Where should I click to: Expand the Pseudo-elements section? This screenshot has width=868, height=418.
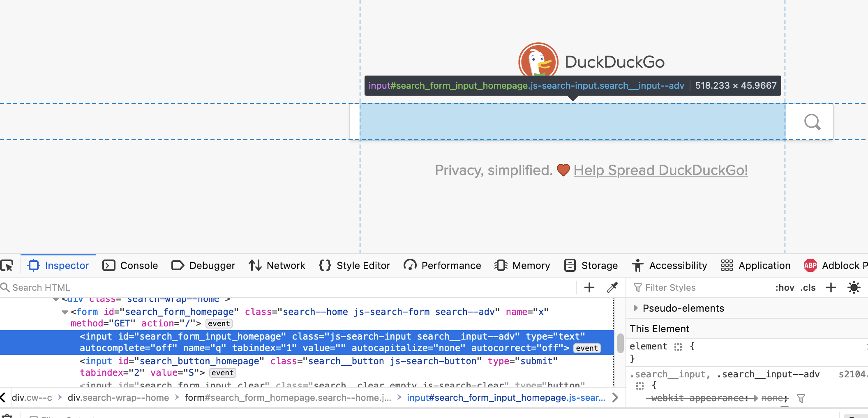coord(636,308)
